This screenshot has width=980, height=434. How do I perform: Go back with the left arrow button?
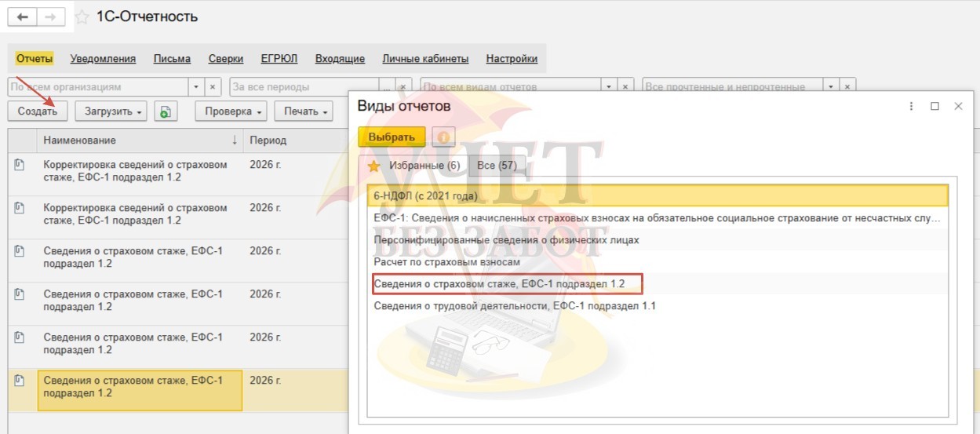(x=22, y=16)
